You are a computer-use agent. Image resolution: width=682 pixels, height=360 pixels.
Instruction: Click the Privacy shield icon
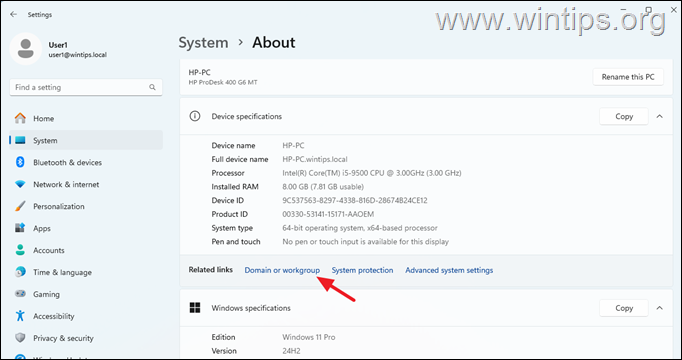[20, 338]
